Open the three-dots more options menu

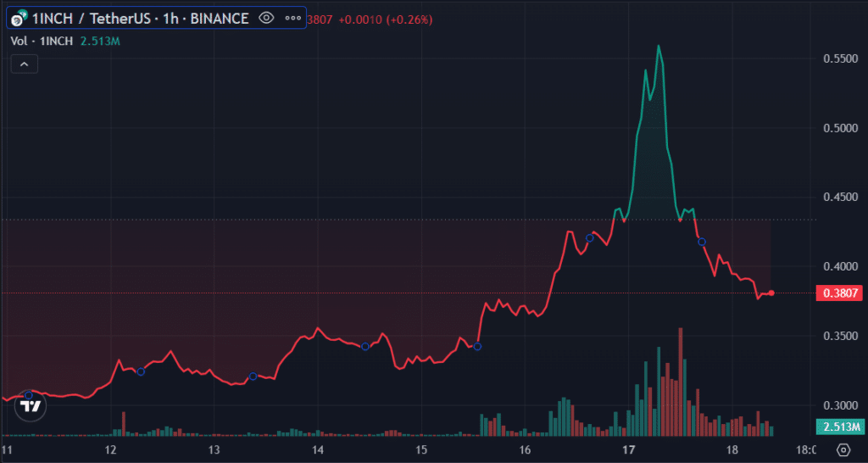(x=292, y=19)
